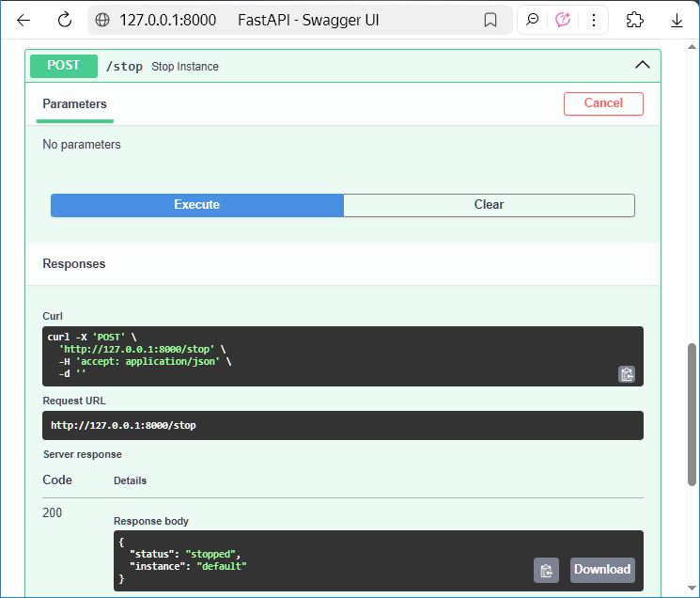This screenshot has height=598, width=700.
Task: Copy the response body to clipboard
Action: pos(546,570)
